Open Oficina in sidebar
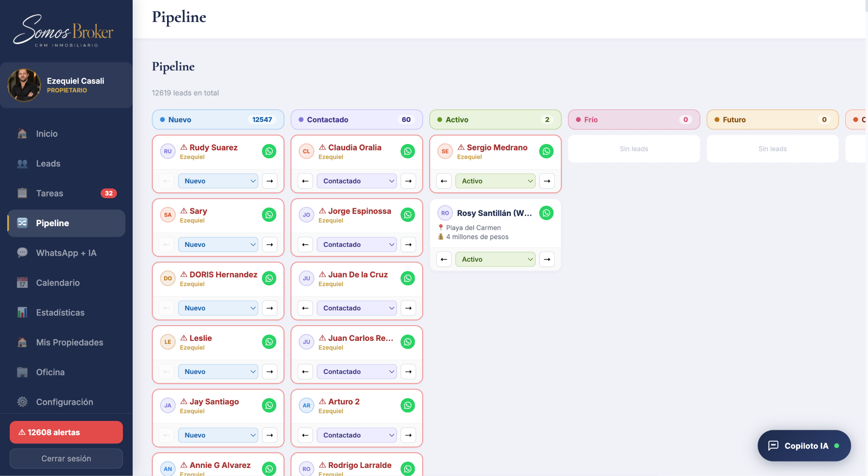Image resolution: width=868 pixels, height=476 pixels. pos(67,372)
